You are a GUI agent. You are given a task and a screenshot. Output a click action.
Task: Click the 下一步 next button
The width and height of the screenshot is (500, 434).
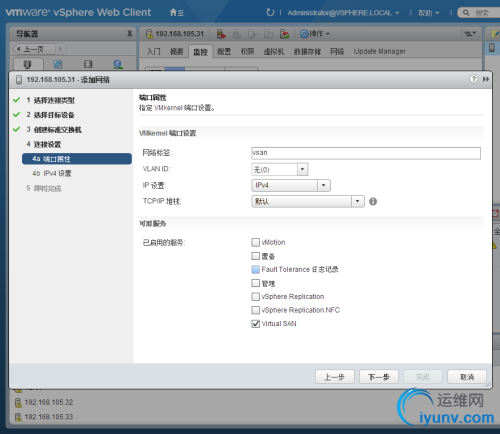pos(379,377)
